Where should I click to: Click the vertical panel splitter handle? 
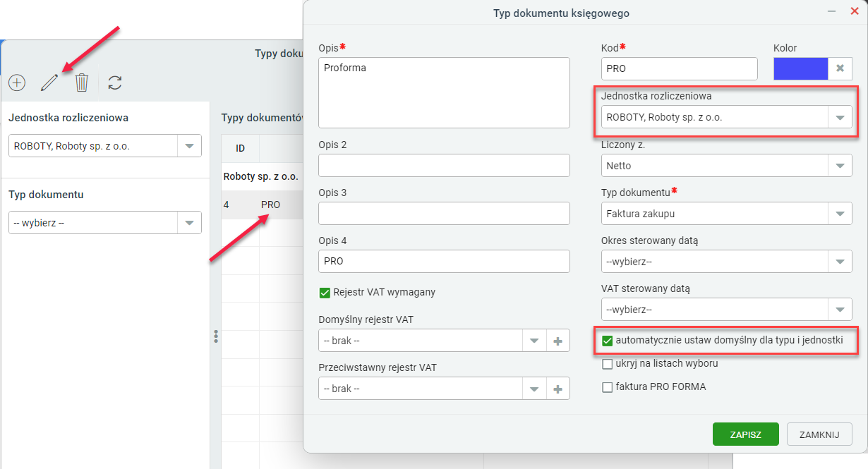[216, 337]
